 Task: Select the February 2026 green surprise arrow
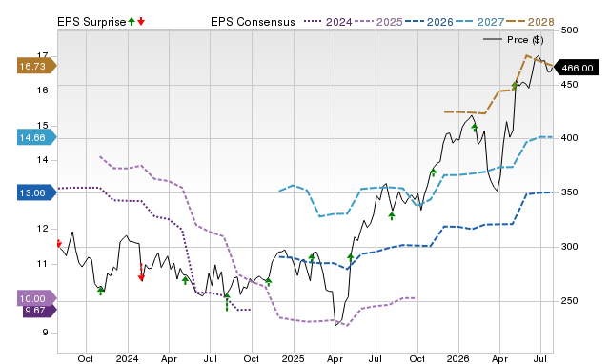pos(475,127)
